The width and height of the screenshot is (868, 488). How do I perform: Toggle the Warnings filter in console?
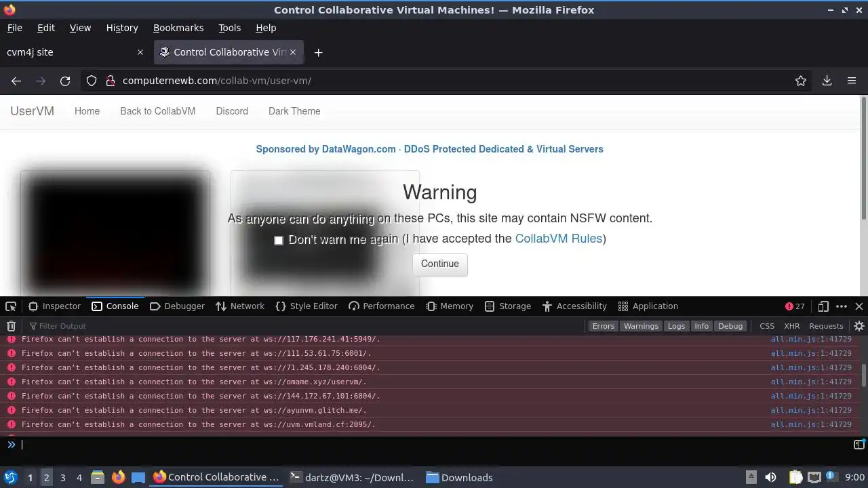(641, 326)
